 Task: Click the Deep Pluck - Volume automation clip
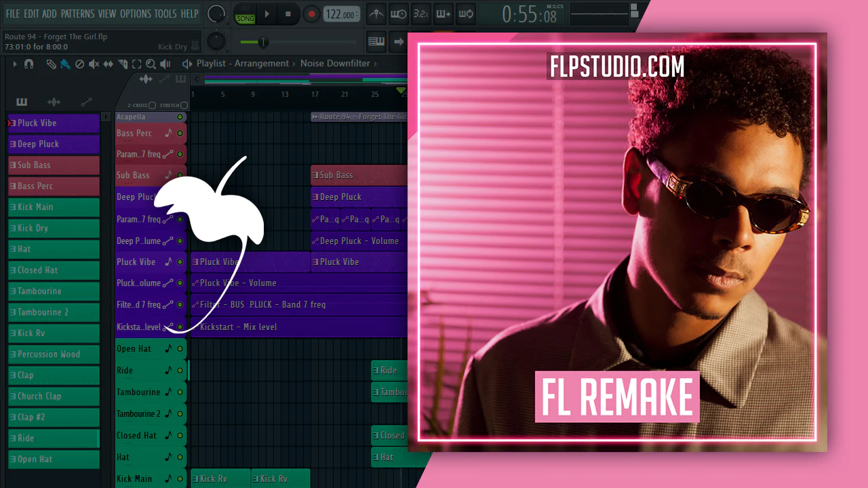click(x=359, y=241)
